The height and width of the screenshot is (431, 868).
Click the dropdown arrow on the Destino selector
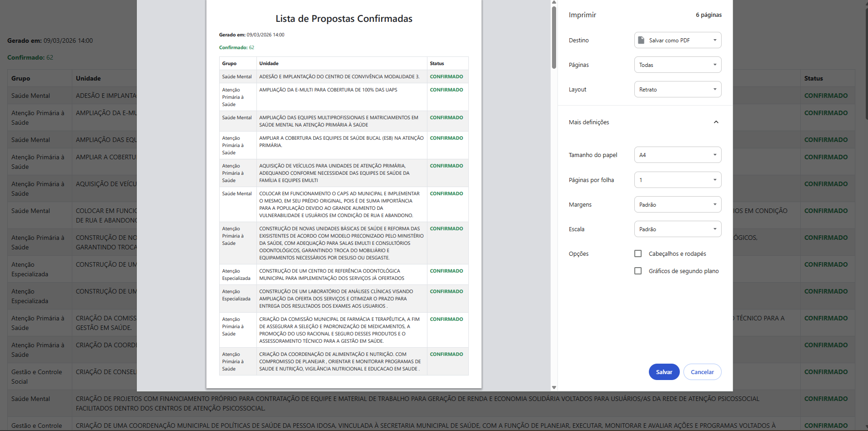(x=715, y=40)
